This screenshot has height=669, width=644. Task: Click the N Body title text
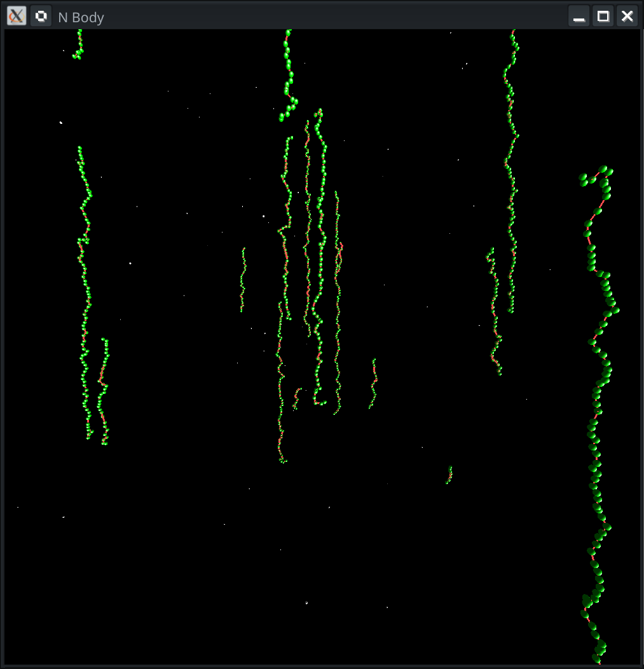80,17
